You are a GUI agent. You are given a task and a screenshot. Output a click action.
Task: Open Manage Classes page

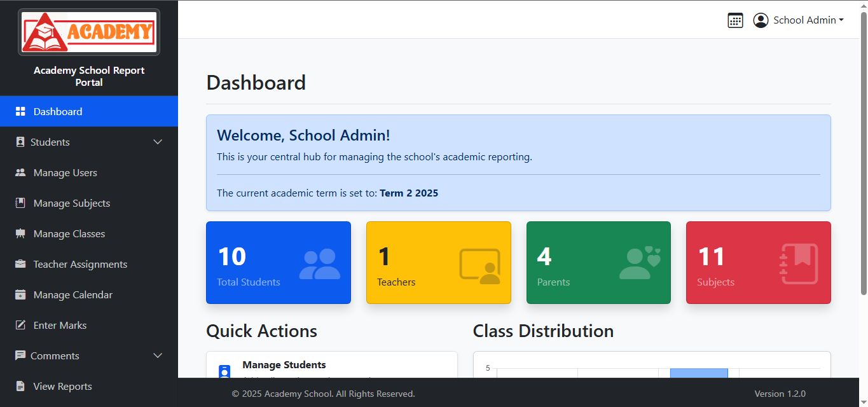click(x=89, y=233)
